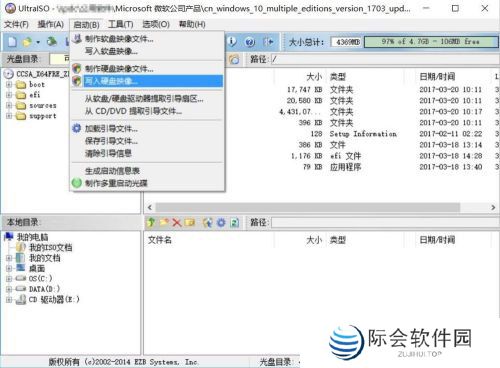The height and width of the screenshot is (368, 500).
Task: Click icon beside 制作软盘映像文件 menu entry
Action: point(77,39)
